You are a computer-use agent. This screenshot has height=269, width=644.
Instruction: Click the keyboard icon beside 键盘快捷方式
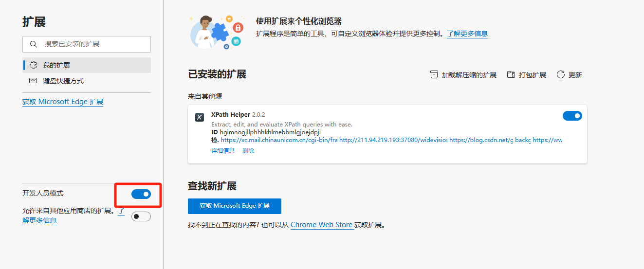click(x=34, y=81)
